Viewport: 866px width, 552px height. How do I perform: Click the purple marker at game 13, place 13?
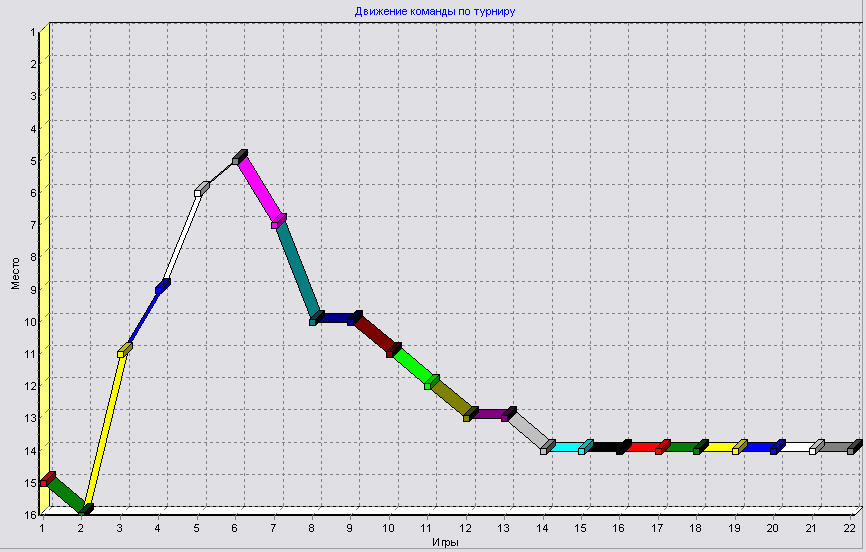pos(509,414)
